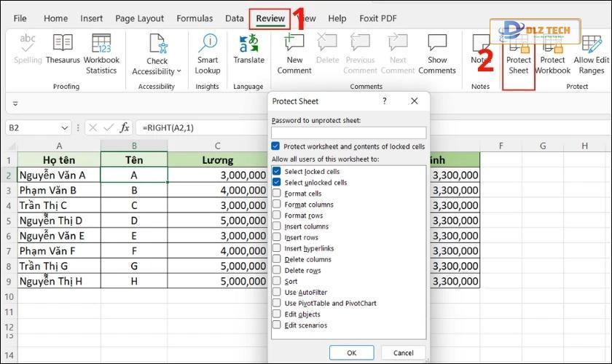Check the Insert rows option
This screenshot has width=612, height=364.
(277, 237)
